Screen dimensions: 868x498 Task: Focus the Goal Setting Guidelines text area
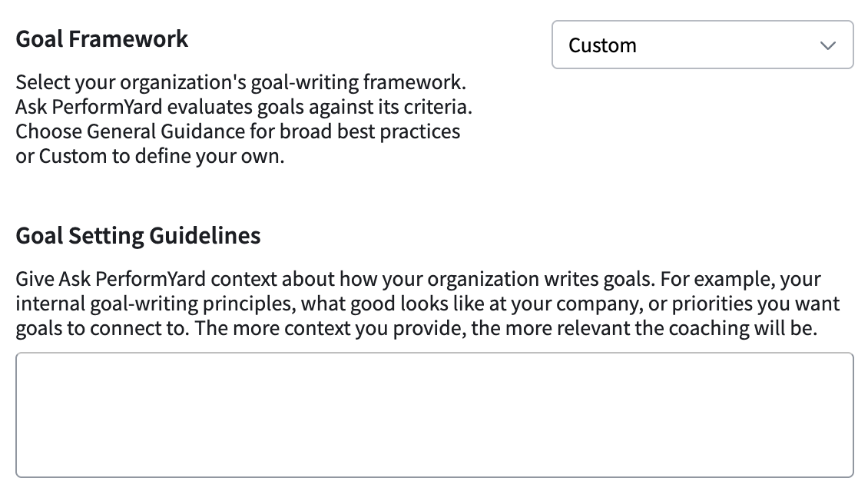click(x=435, y=415)
